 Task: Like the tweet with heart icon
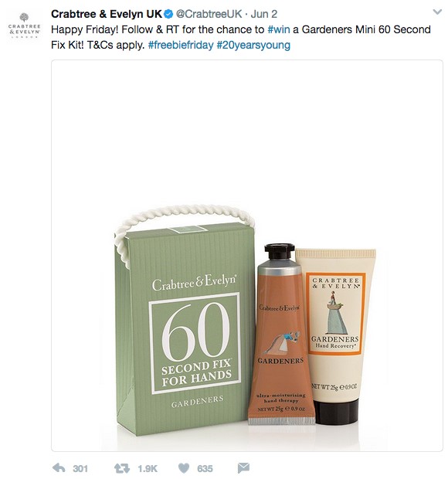184,468
